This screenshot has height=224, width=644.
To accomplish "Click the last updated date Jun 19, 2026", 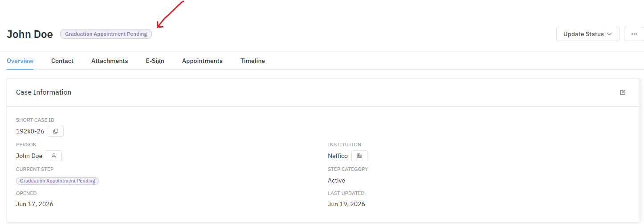I will pyautogui.click(x=346, y=204).
